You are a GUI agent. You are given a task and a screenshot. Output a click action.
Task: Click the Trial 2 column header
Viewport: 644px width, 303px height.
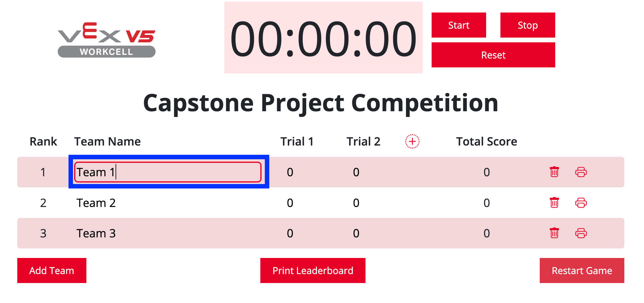pos(363,141)
